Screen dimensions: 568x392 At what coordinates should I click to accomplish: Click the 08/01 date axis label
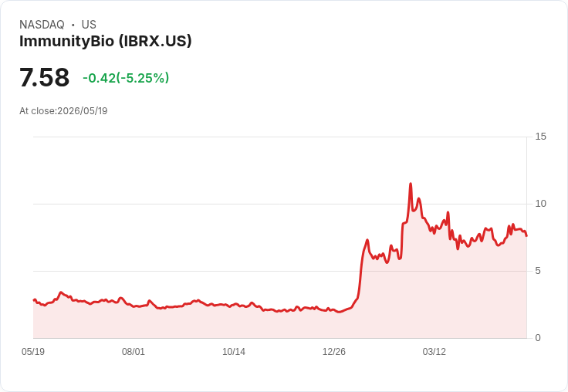[x=134, y=352]
